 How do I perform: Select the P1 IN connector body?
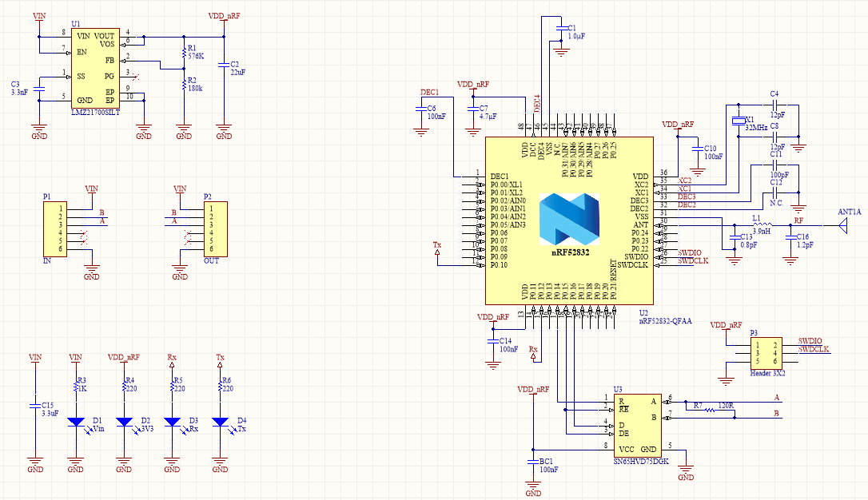(x=55, y=229)
